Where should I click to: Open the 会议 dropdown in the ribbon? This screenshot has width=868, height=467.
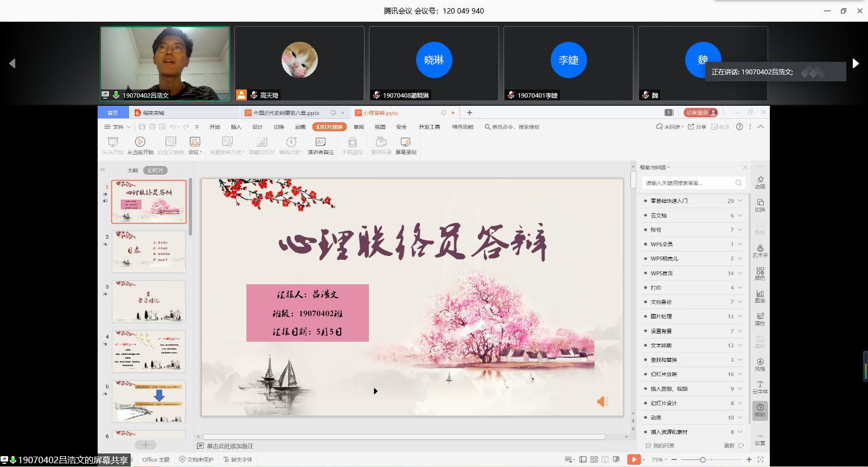tap(195, 145)
